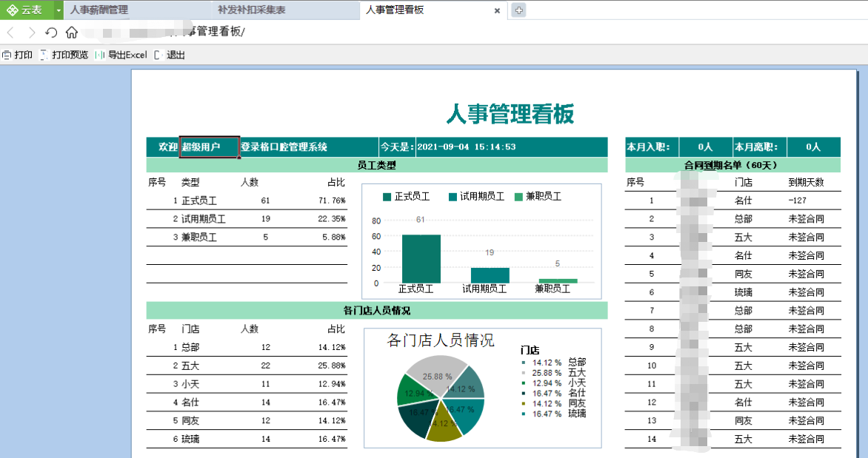Click 退出 to exit the report

[176, 55]
